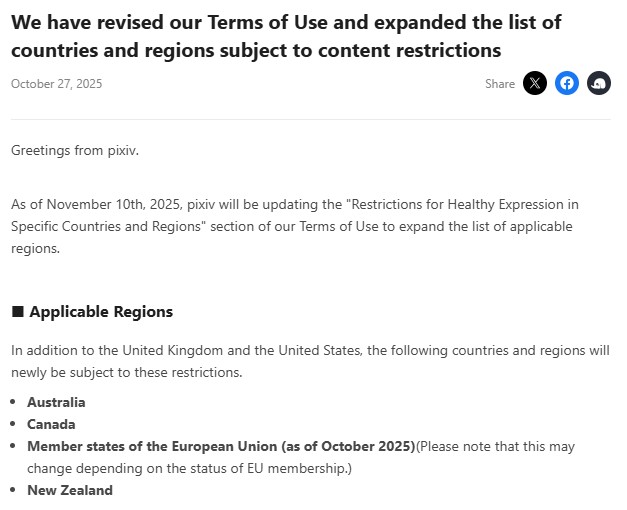
Task: Select "Member states of the European Union" item
Action: click(220, 446)
